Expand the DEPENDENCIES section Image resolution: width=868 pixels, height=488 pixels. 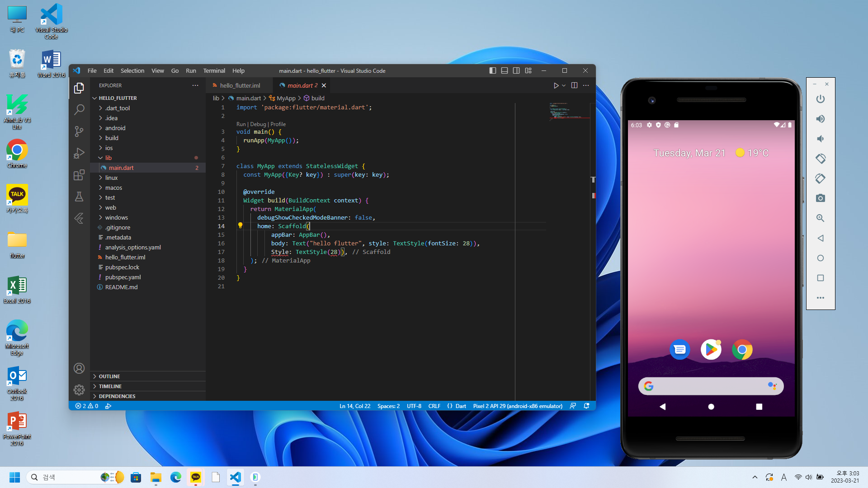tap(148, 396)
